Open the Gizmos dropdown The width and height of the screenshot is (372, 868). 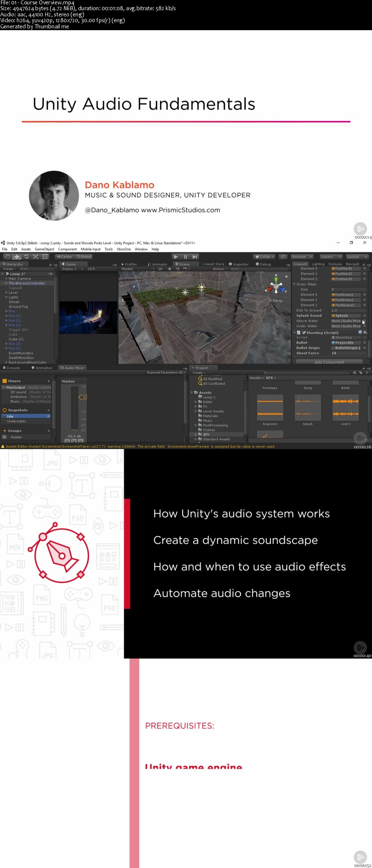[220, 269]
